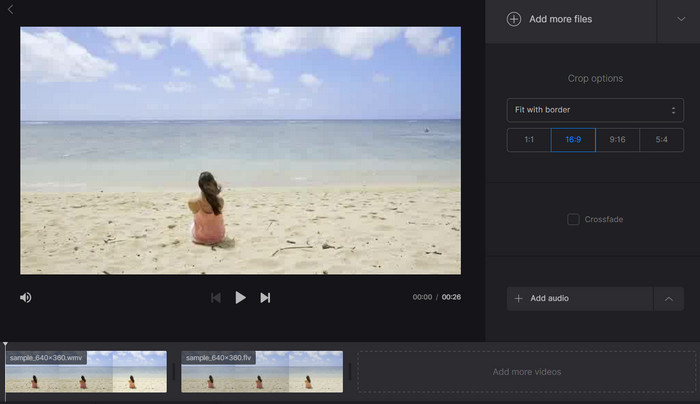
Task: Play the video preview
Action: click(240, 297)
